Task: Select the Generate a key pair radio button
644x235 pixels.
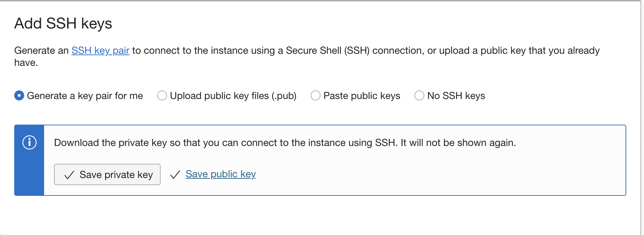Action: (x=19, y=96)
